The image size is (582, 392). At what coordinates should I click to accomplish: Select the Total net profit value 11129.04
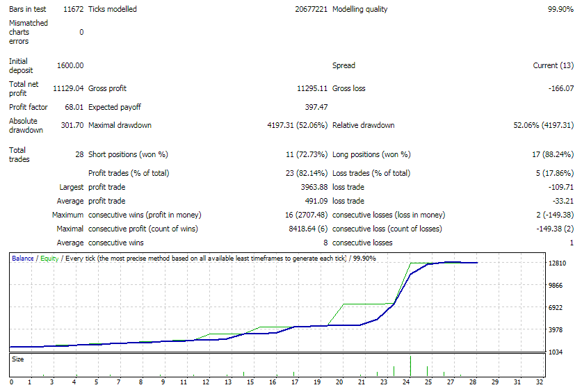(x=68, y=88)
